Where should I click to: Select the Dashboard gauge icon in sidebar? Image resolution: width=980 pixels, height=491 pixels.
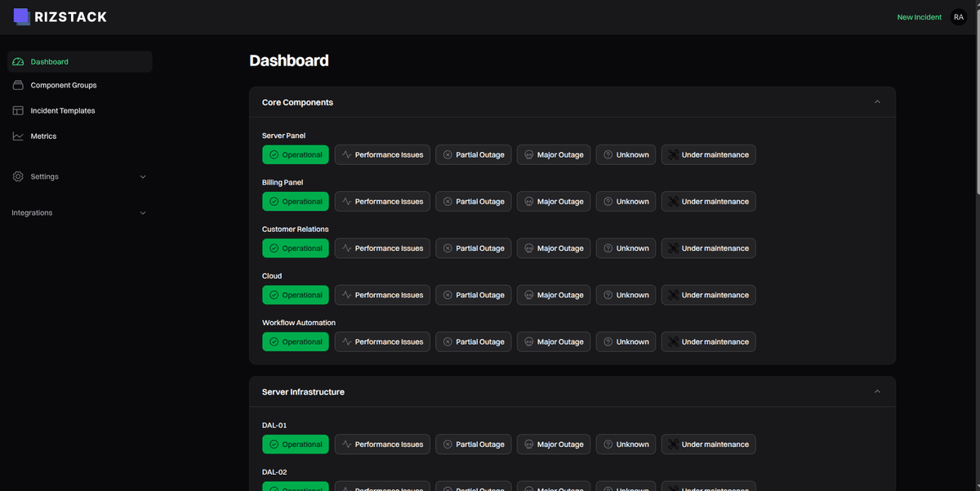(18, 61)
